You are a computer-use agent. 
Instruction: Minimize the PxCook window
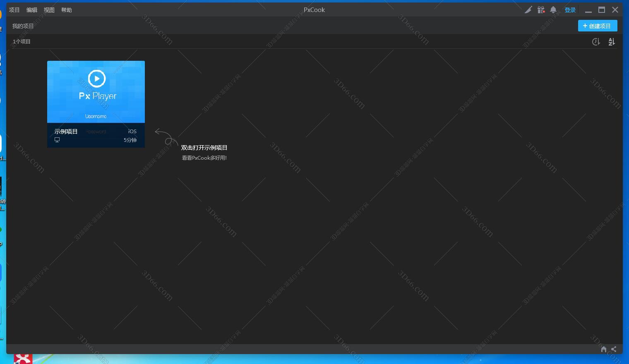588,10
